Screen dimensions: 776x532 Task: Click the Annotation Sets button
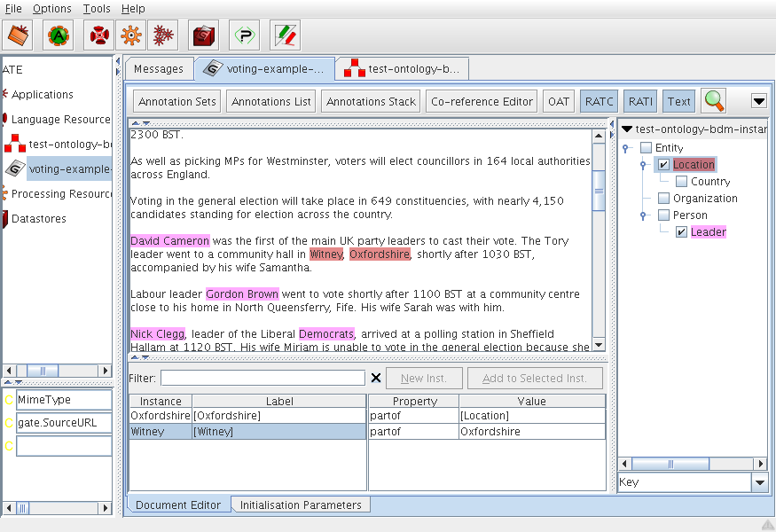[177, 101]
